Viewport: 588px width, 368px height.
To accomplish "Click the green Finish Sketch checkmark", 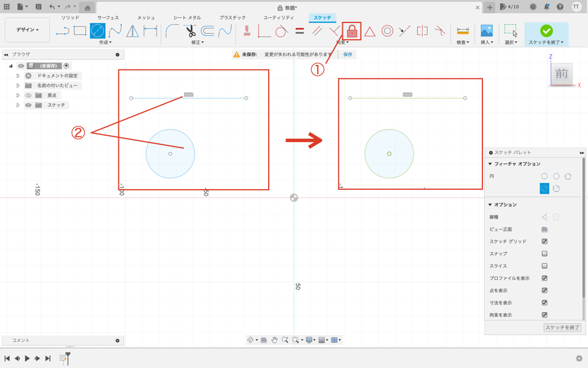I will click(x=547, y=31).
